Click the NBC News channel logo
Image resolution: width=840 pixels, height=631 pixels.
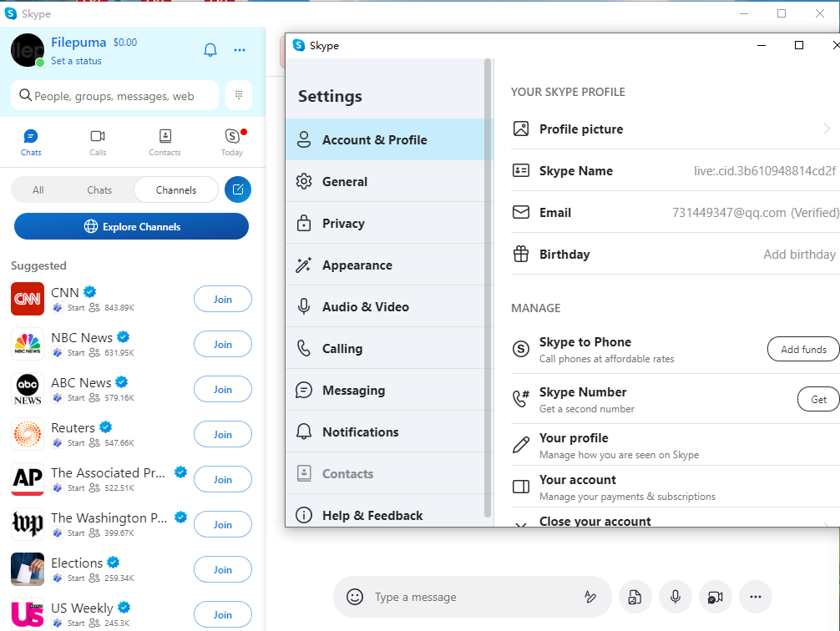pos(28,344)
